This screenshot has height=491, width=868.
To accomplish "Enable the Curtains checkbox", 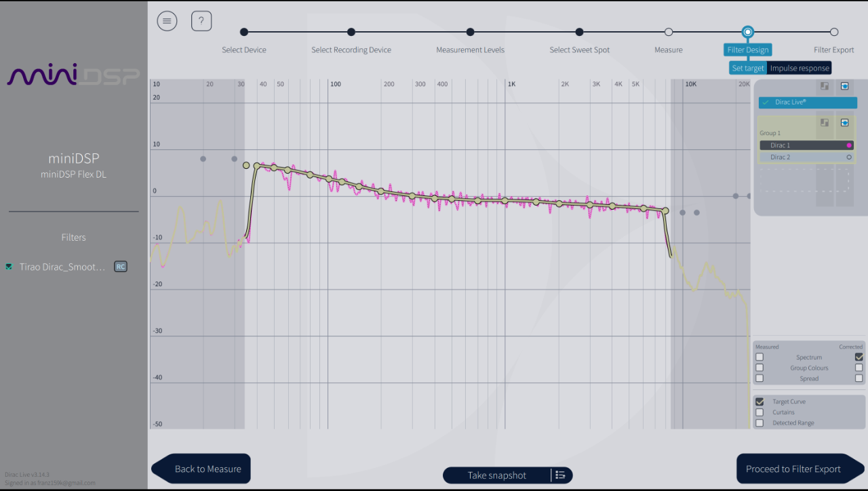I will click(x=759, y=412).
